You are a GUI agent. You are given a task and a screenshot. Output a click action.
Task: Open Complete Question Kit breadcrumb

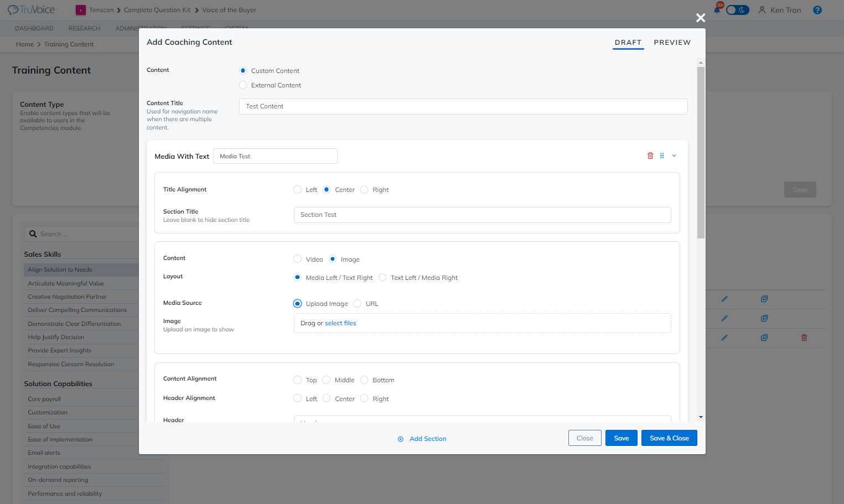[157, 10]
